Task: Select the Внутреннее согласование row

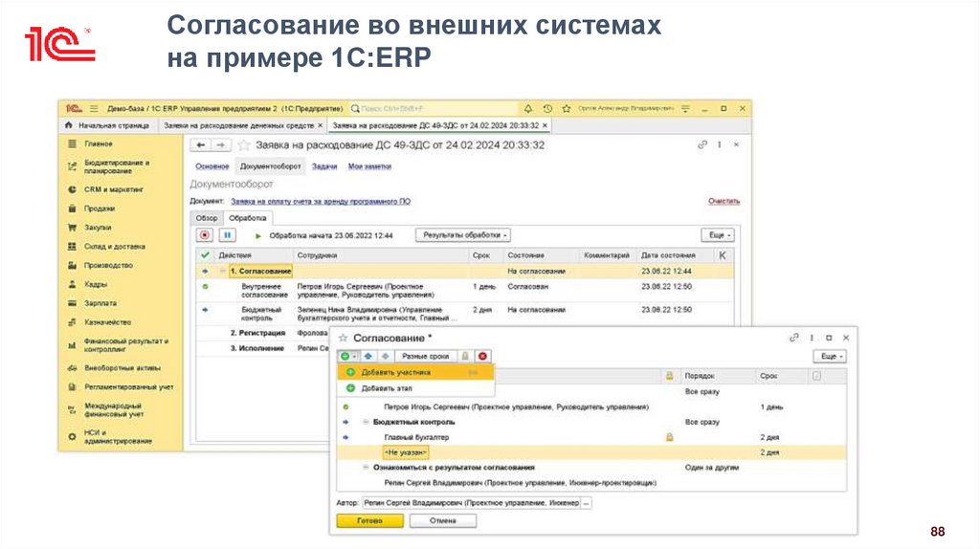Action: pyautogui.click(x=466, y=291)
